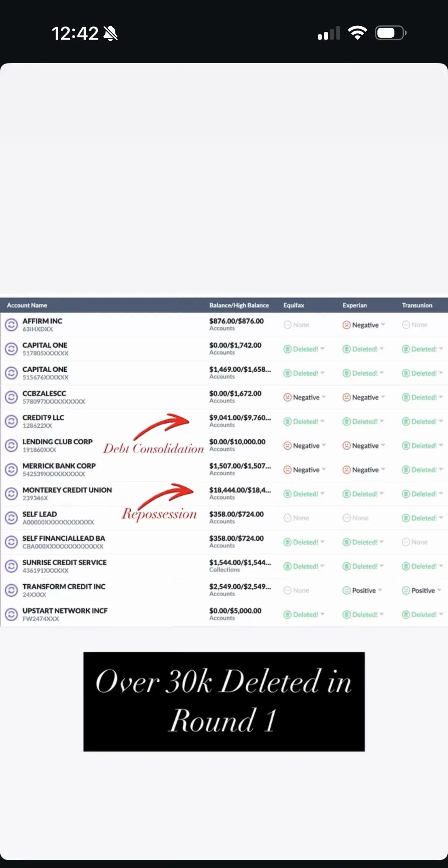This screenshot has width=448, height=868.
Task: Click the SELF FINANCIALLEAD BA account name
Action: (64, 538)
